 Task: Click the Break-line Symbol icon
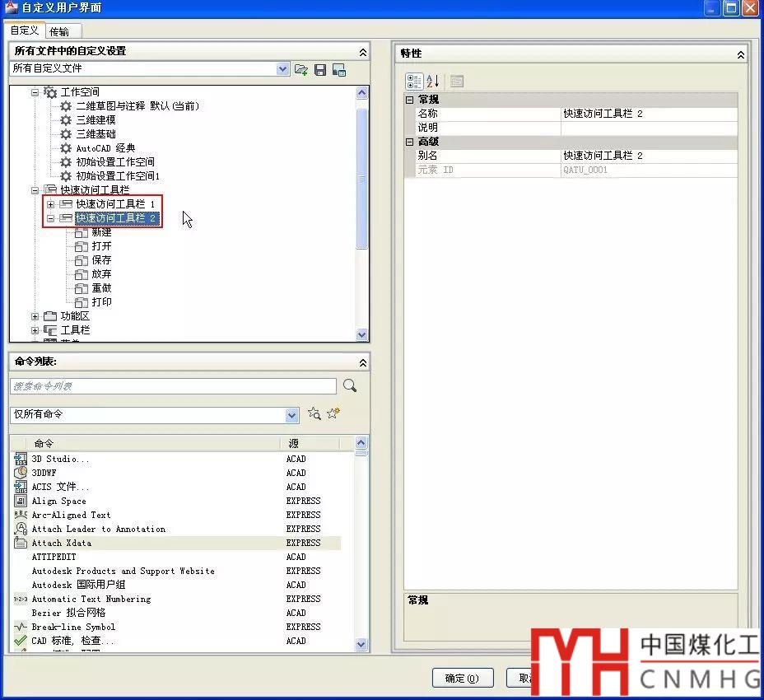coord(21,627)
